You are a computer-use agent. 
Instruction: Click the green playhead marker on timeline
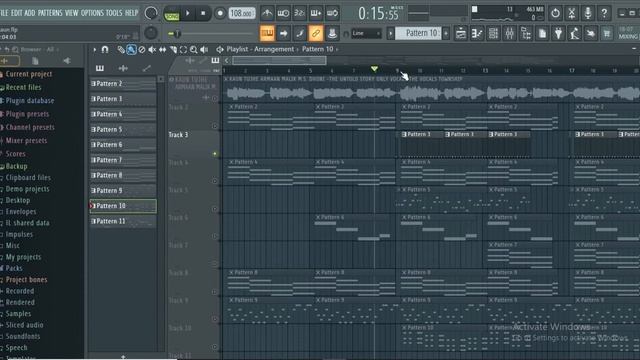pyautogui.click(x=374, y=69)
